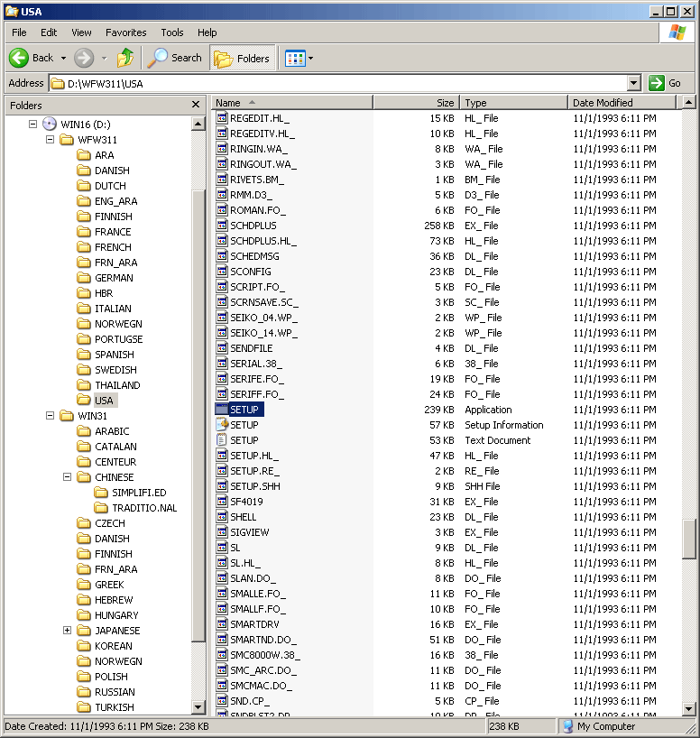
Task: Open the Tools menu
Action: coord(172,32)
